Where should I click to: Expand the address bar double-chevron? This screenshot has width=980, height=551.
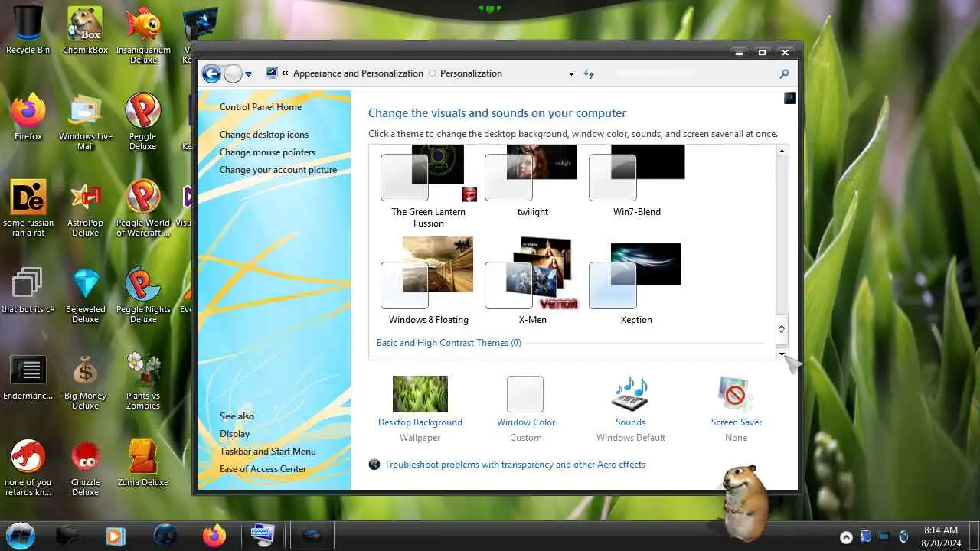click(x=285, y=73)
